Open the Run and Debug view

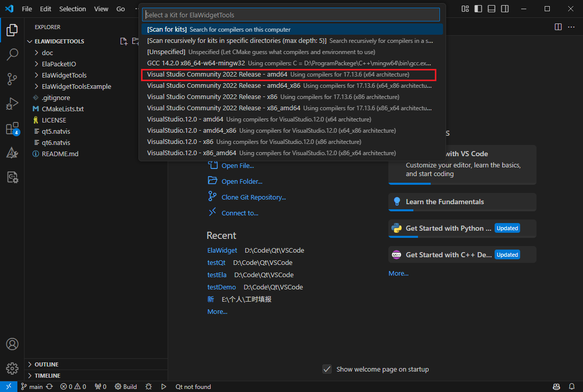point(12,104)
